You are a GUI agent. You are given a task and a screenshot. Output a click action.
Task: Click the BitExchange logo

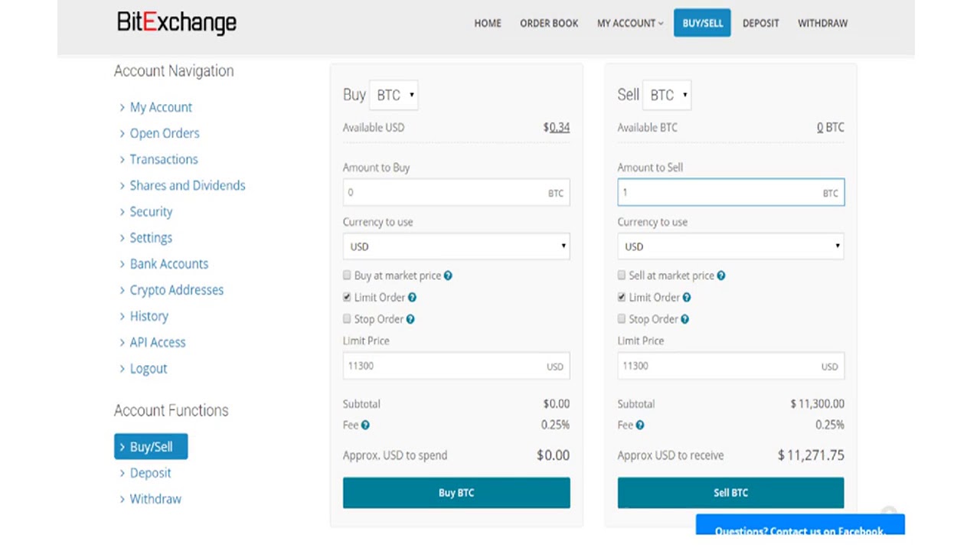(177, 23)
